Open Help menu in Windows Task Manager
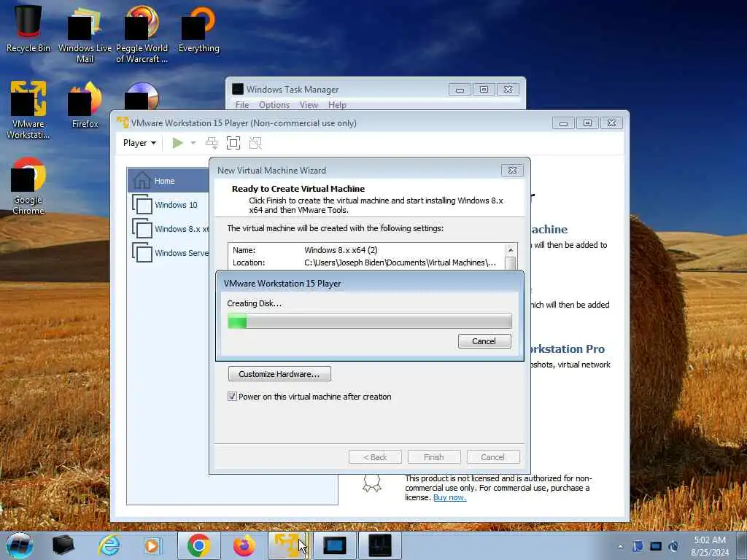This screenshot has height=560, width=747. [337, 105]
